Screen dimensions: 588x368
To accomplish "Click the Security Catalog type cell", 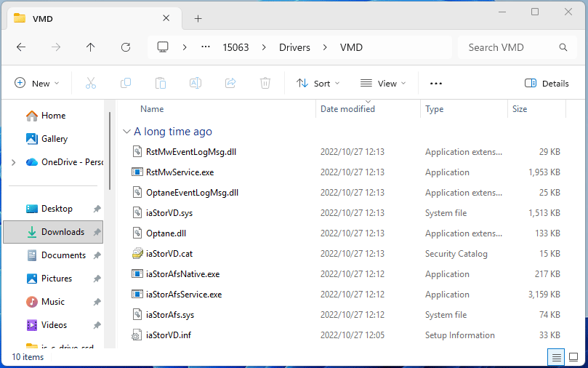I will [456, 254].
